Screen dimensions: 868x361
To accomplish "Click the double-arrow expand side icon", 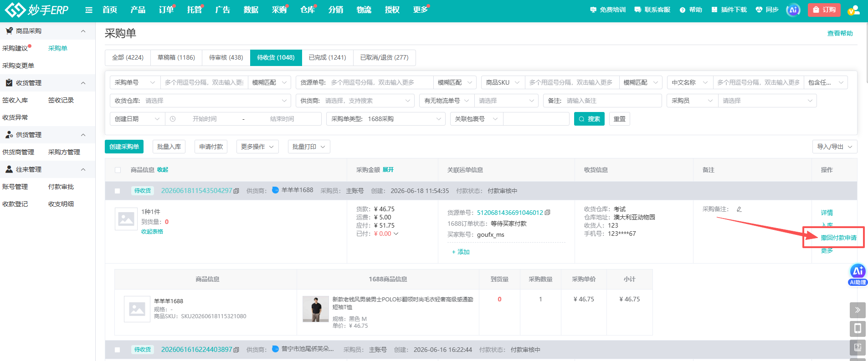I will (858, 310).
